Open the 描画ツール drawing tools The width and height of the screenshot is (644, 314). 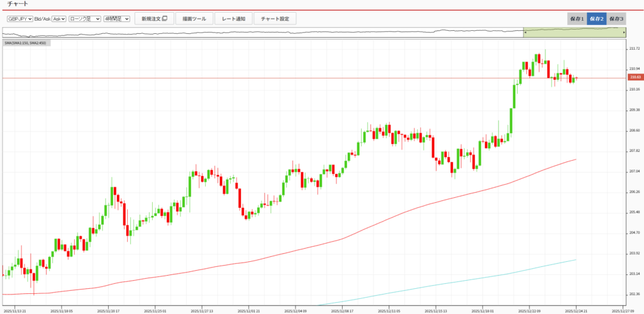click(194, 19)
